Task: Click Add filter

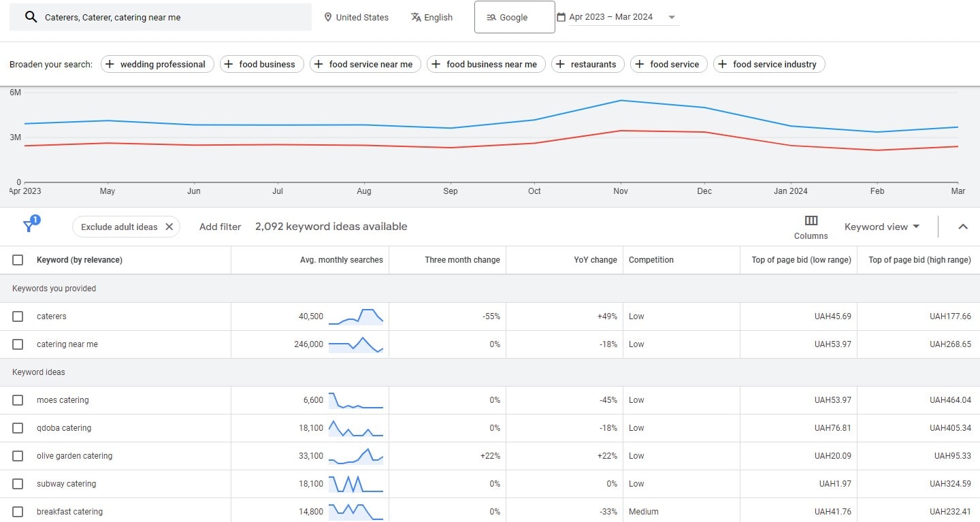Action: click(x=220, y=227)
